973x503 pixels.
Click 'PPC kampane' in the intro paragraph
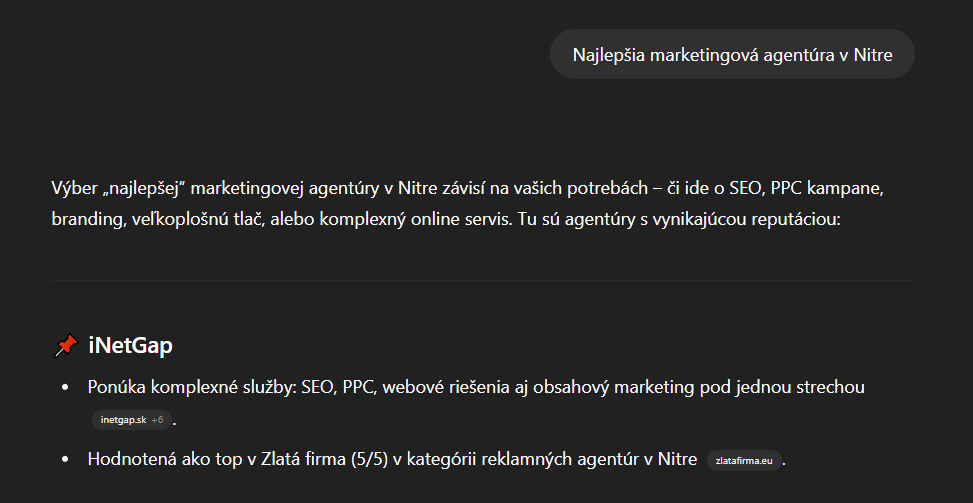[827, 189]
